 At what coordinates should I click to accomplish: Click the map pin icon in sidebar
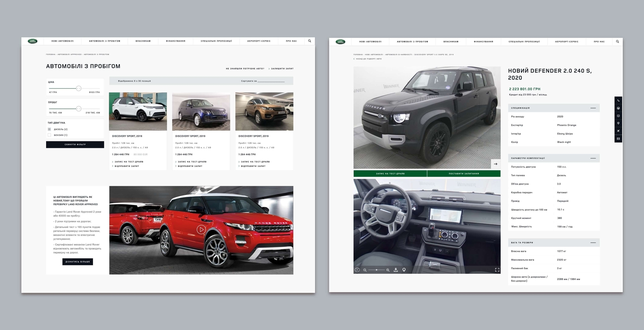[x=618, y=123]
